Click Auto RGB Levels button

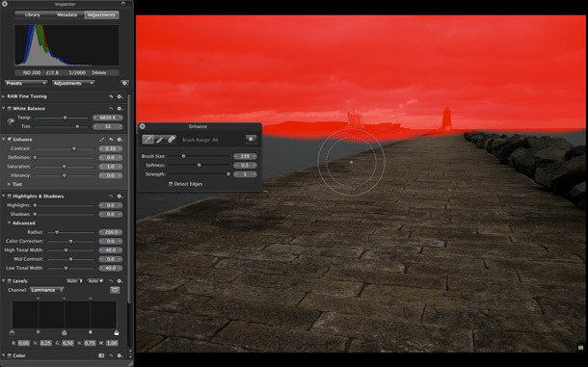coord(95,280)
